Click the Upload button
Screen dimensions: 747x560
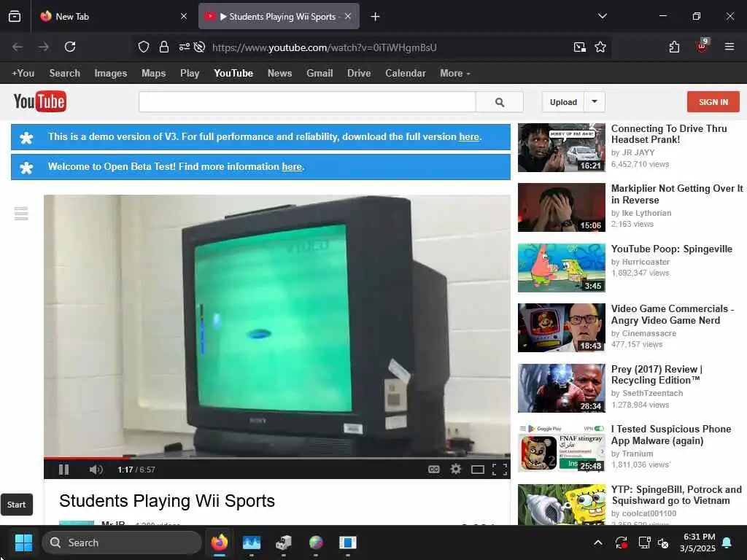(563, 102)
